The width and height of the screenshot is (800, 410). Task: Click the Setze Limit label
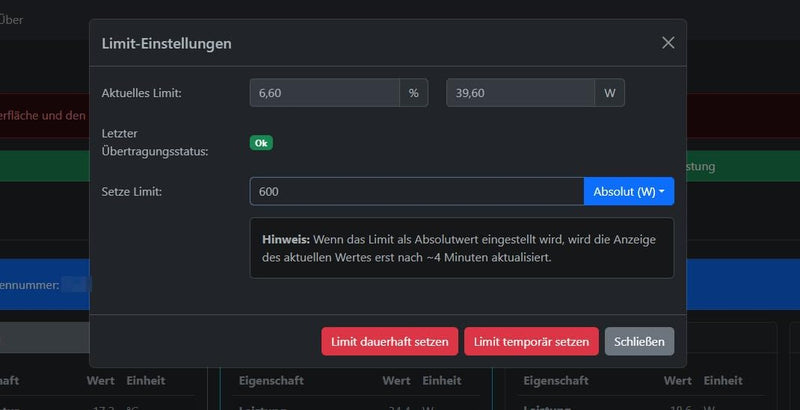click(132, 192)
